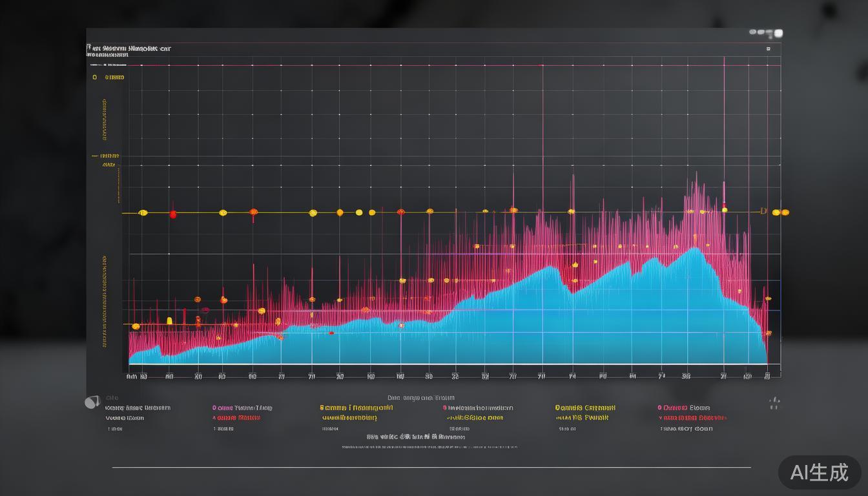Click the yellow bar marker on the lower-left yellow line
Image resolution: width=868 pixels, height=496 pixels.
[169, 320]
